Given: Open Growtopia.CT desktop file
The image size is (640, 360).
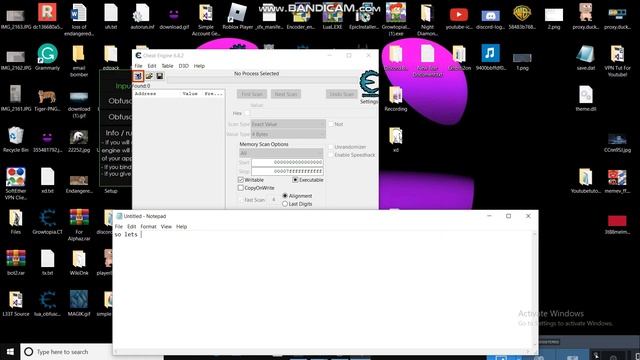Looking at the screenshot, I should click(47, 222).
